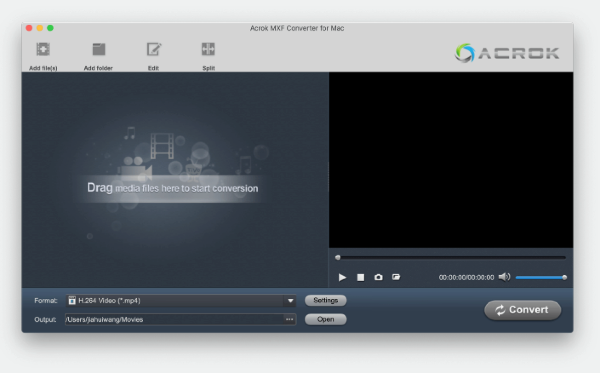This screenshot has width=600, height=373.
Task: Click the Output path text field
Action: point(174,319)
